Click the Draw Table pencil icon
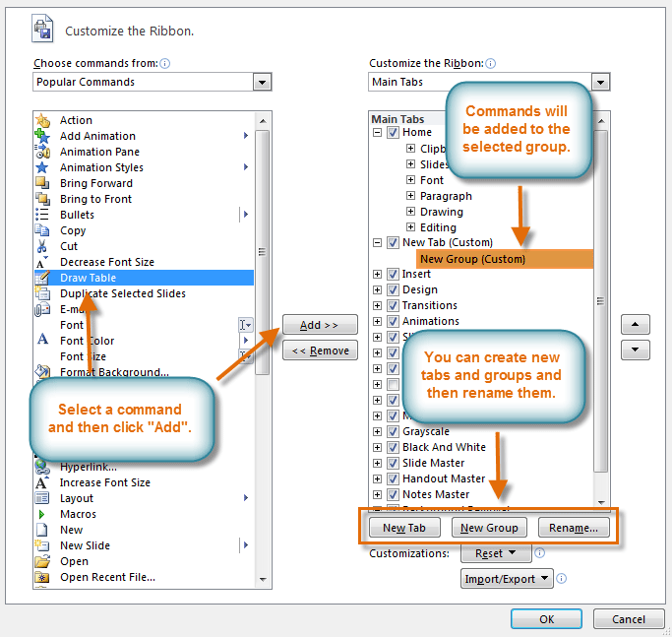The height and width of the screenshot is (637, 672). click(42, 278)
